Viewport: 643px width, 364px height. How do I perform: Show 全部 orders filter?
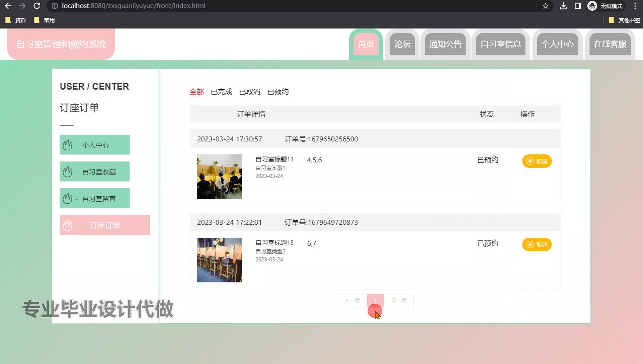[x=196, y=92]
